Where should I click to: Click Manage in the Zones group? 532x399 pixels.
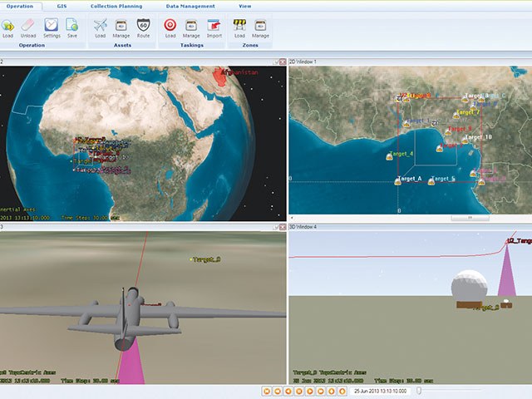(x=260, y=27)
